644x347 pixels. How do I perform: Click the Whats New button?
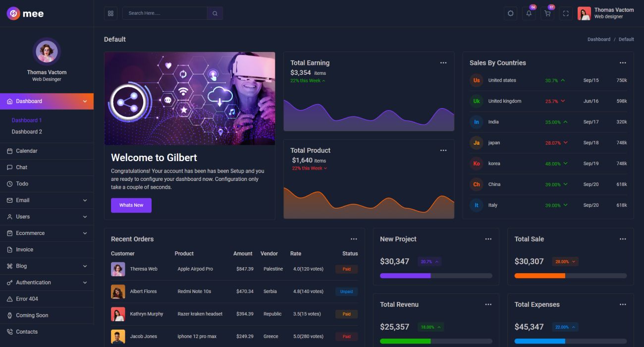pos(131,205)
